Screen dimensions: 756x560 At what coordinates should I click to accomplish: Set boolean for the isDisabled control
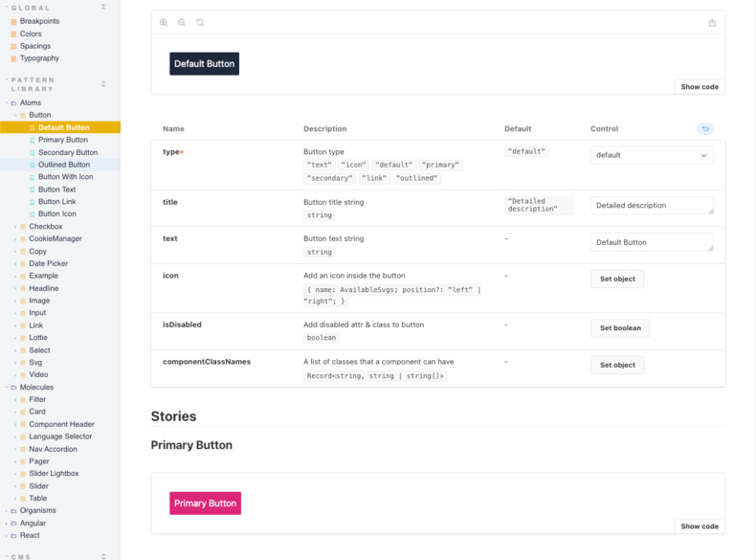[620, 328]
